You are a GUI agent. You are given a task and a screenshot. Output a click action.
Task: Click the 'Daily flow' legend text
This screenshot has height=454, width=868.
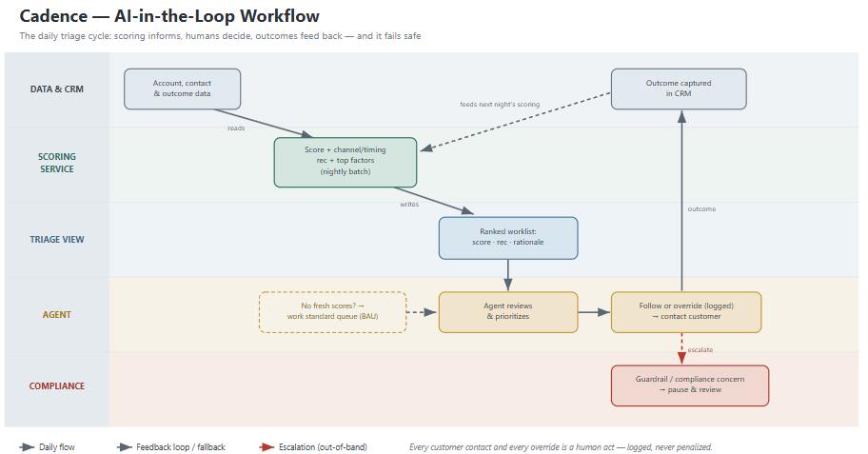coord(57,446)
